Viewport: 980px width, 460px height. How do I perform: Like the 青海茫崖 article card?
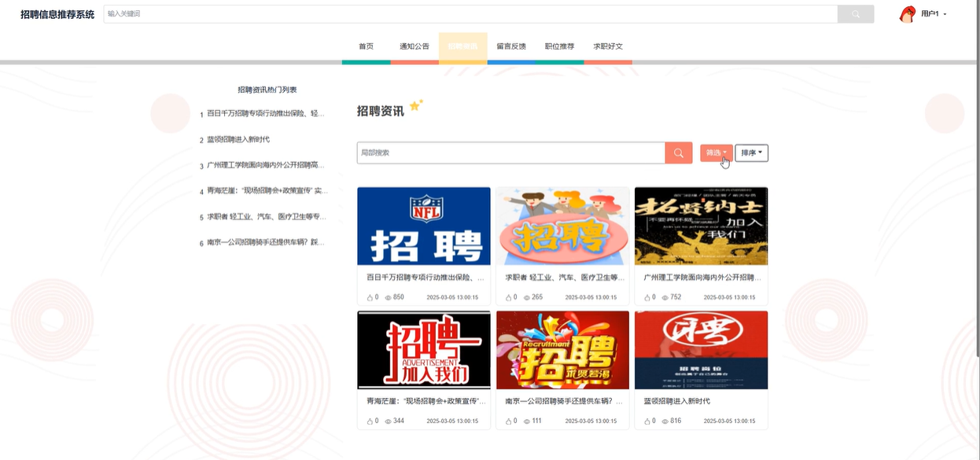coord(370,421)
